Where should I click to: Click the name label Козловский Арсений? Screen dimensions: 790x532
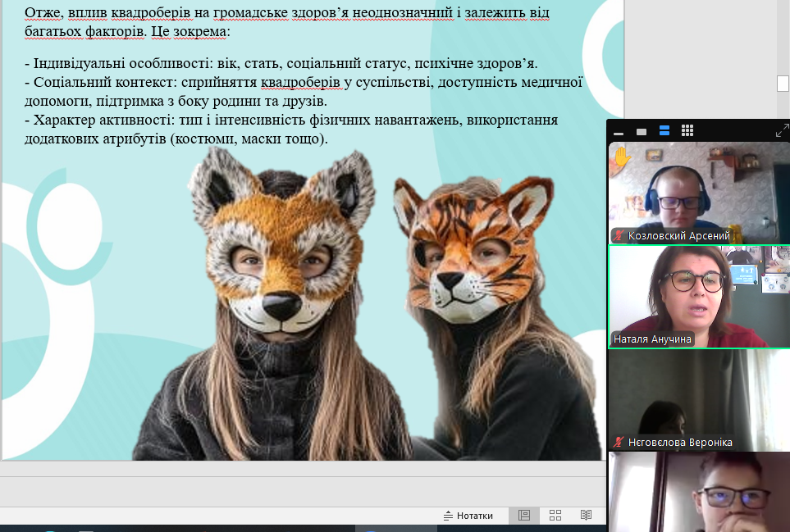(678, 235)
